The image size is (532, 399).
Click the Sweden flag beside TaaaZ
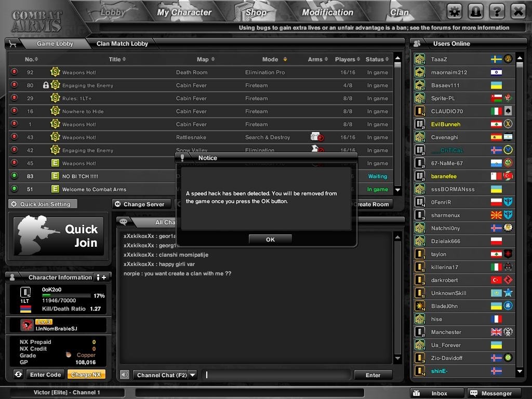tap(496, 59)
